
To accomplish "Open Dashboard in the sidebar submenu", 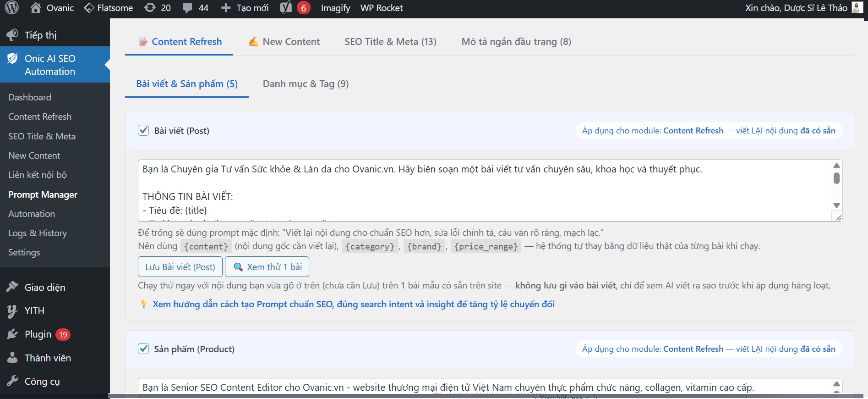I will coord(30,97).
